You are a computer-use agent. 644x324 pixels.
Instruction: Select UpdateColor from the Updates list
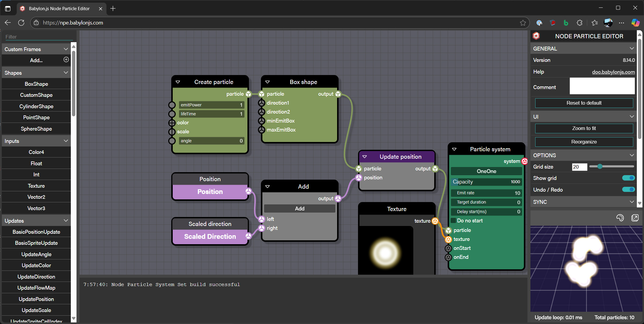(x=36, y=265)
